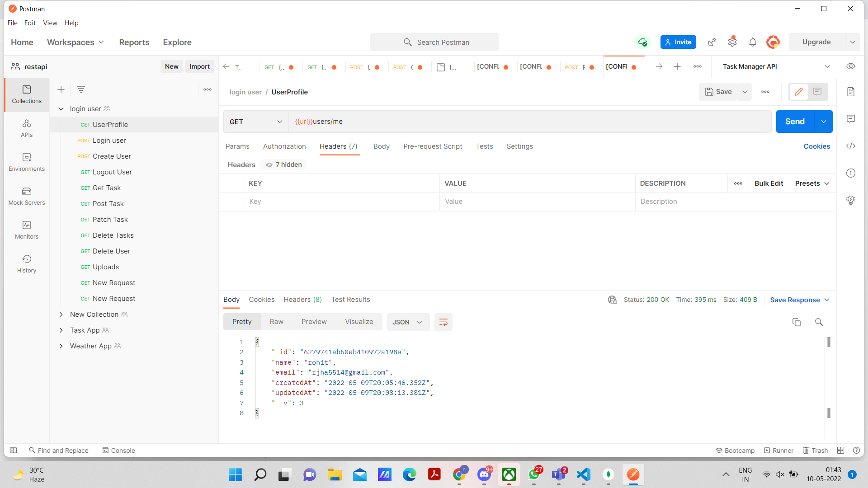The width and height of the screenshot is (868, 488).
Task: Toggle line wrap in response viewer
Action: [443, 322]
